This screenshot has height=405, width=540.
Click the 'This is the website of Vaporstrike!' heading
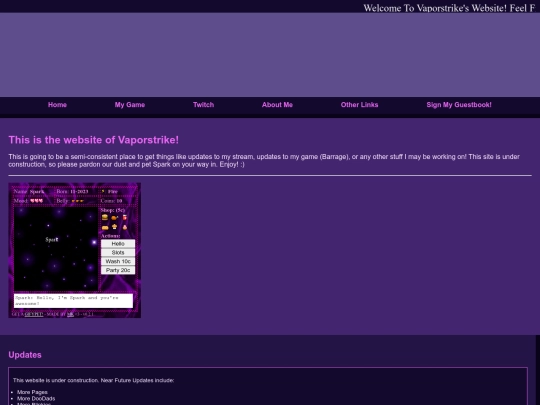(94, 140)
